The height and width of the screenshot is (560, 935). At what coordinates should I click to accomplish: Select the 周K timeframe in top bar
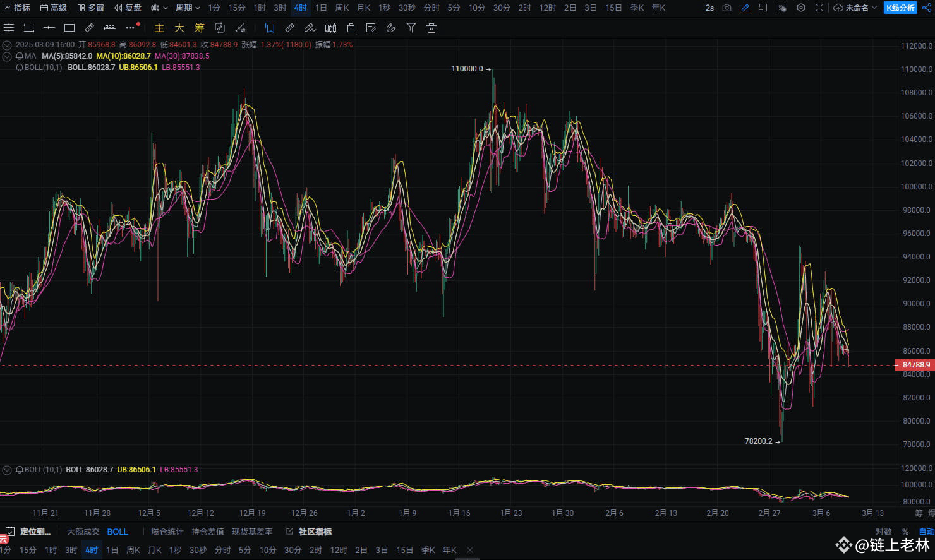342,8
